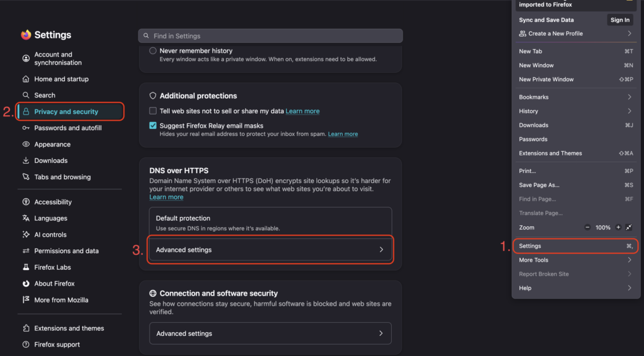This screenshot has height=356, width=644.
Task: Reset zoom via the 100% label
Action: 602,228
